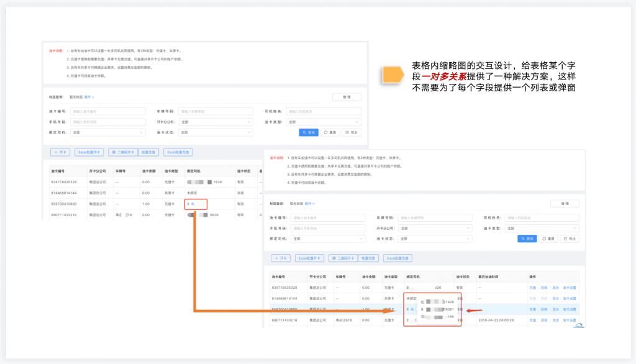
Task: Click the 油卡编号 input field in the right panel
Action: pyautogui.click(x=327, y=218)
